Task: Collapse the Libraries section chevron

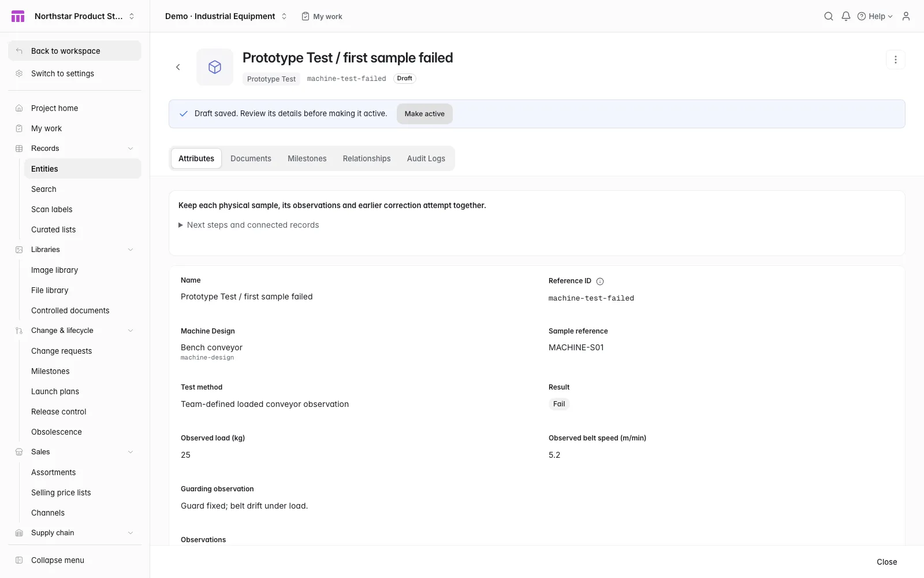Action: click(x=131, y=250)
